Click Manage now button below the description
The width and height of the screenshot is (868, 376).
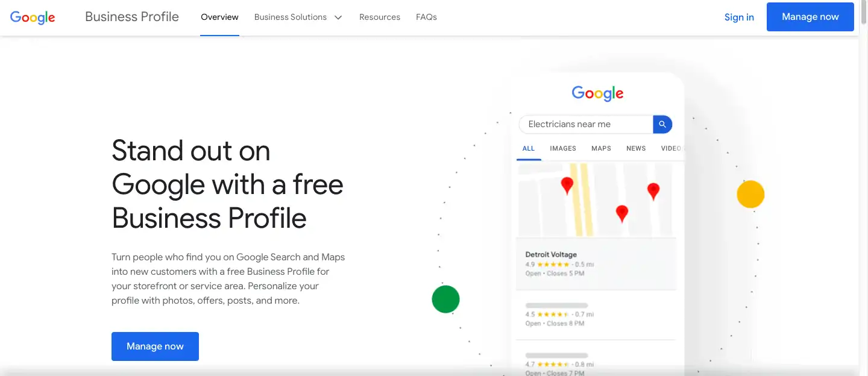point(155,346)
